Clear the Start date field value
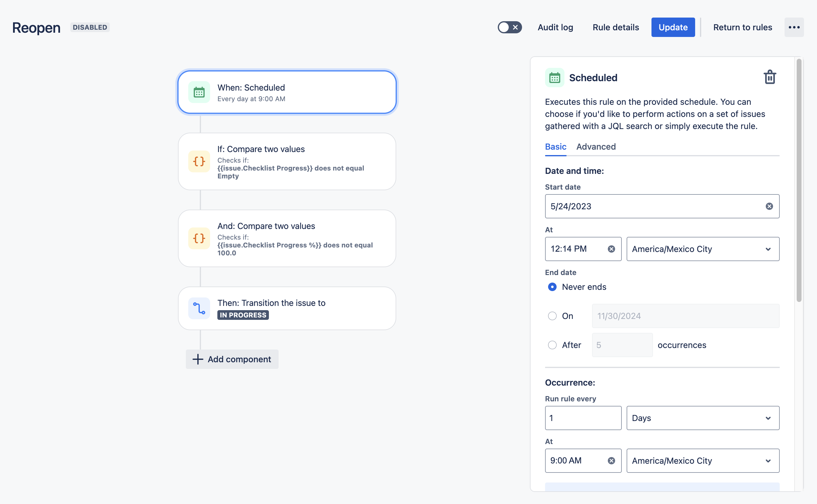Image resolution: width=817 pixels, height=504 pixels. 769,206
